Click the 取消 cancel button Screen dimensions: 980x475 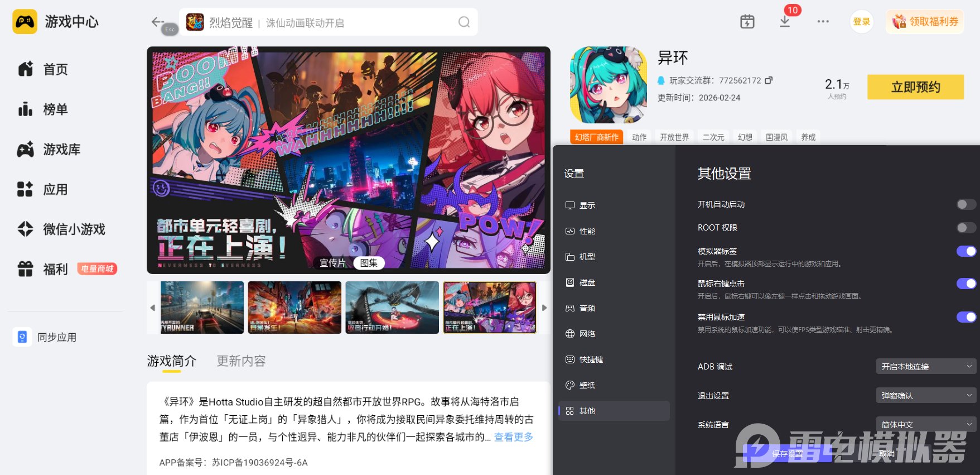click(886, 454)
